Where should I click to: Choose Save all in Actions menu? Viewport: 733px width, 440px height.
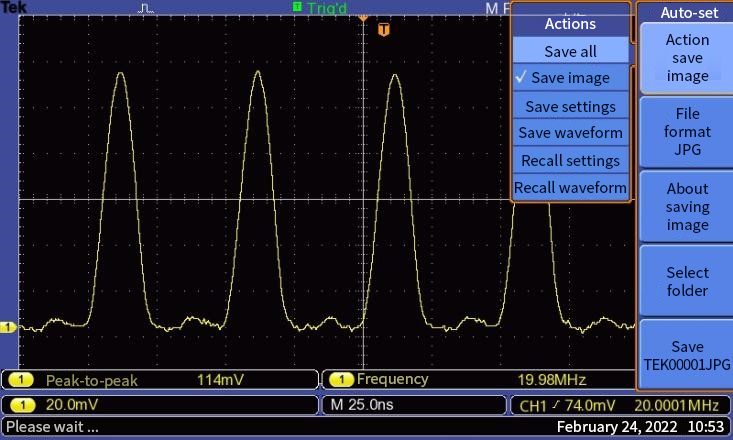pos(570,51)
